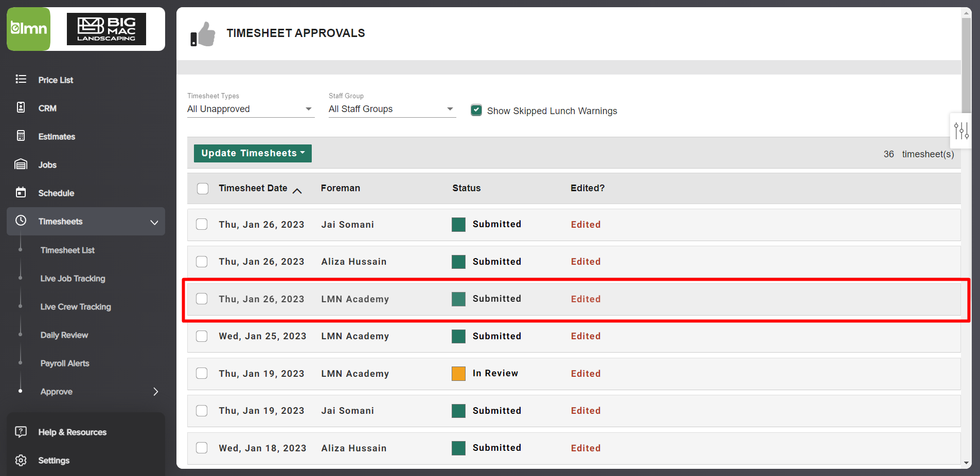Screen dimensions: 980x476
Task: Switch to Live Job Tracking
Action: [72, 278]
